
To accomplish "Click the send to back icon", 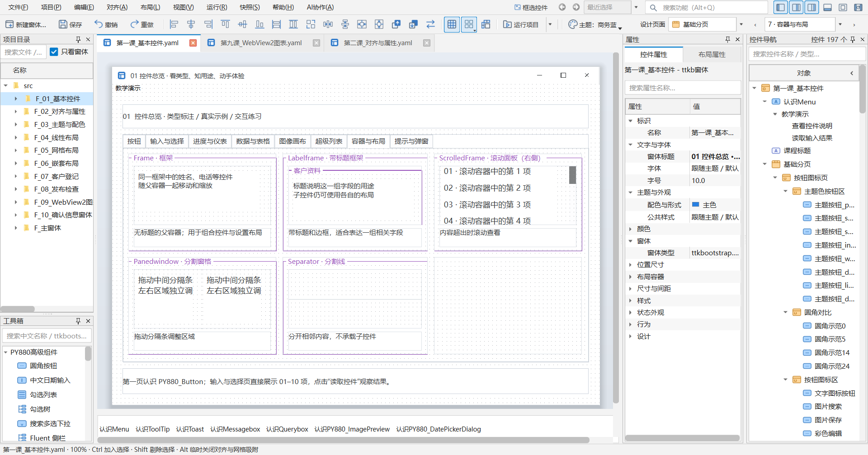I will [413, 24].
